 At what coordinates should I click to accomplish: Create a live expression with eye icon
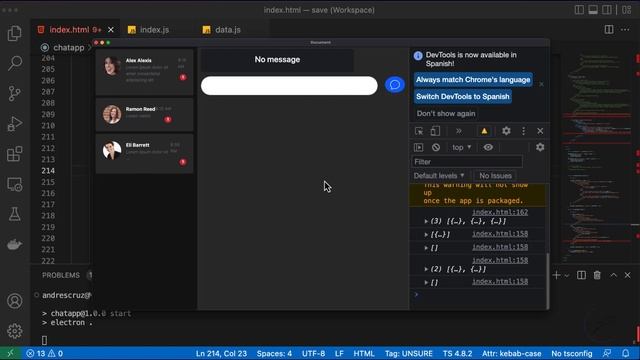point(488,147)
